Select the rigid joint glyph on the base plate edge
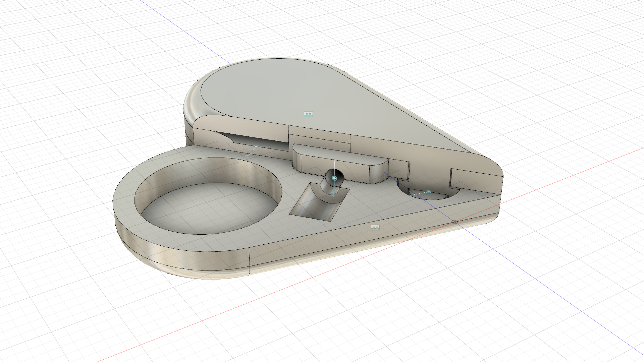 pyautogui.click(x=375, y=228)
